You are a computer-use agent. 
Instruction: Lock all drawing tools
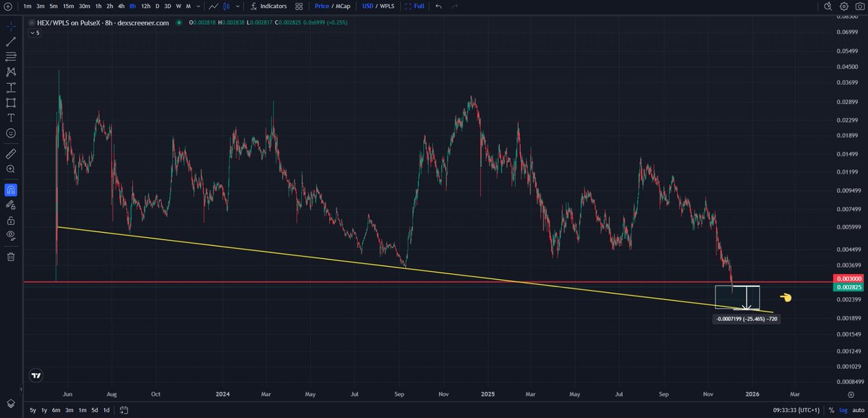click(11, 220)
